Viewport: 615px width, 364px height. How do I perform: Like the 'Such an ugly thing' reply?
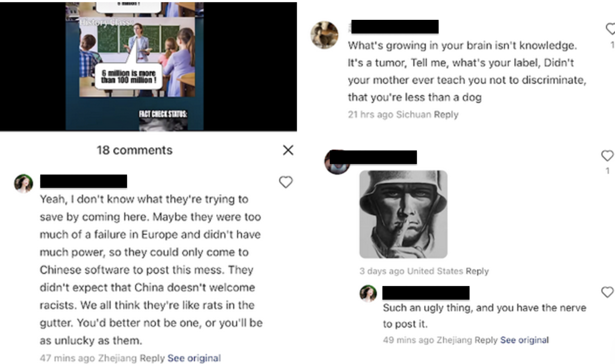pos(607,292)
